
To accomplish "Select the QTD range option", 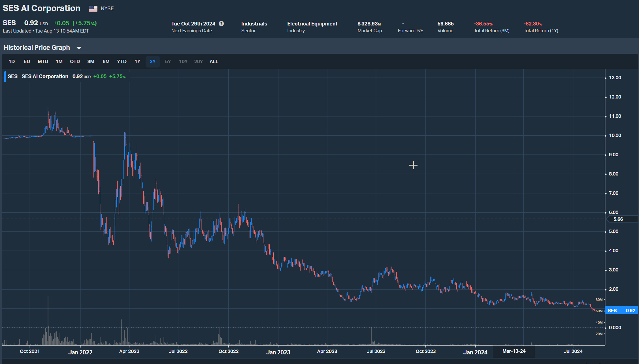I will point(75,61).
